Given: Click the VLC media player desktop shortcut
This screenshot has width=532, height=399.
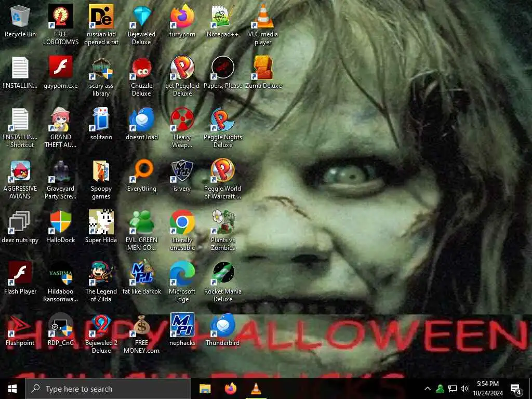Looking at the screenshot, I should [x=263, y=16].
